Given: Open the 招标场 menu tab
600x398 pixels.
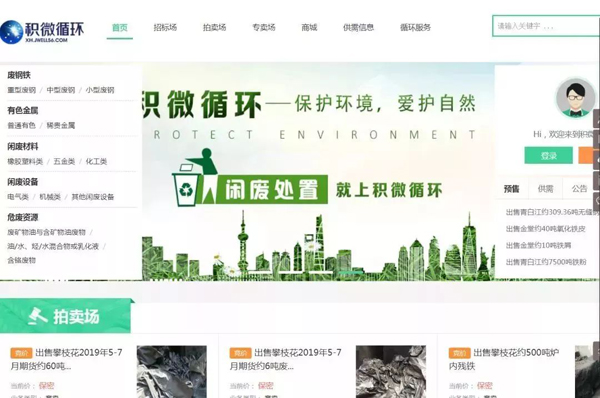Looking at the screenshot, I should (165, 28).
